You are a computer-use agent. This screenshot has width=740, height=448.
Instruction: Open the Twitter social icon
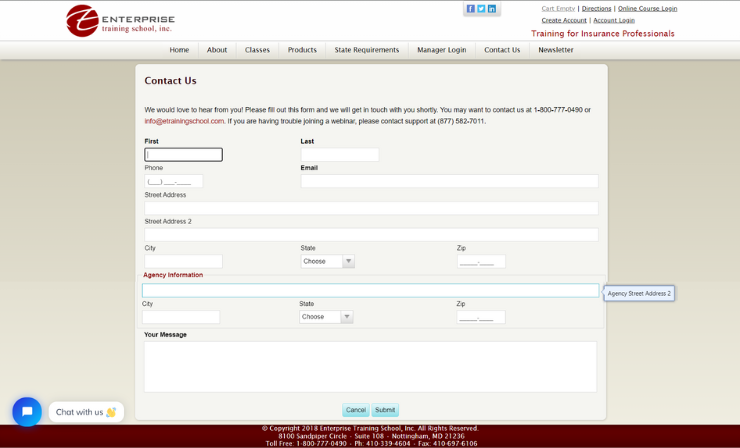(481, 9)
